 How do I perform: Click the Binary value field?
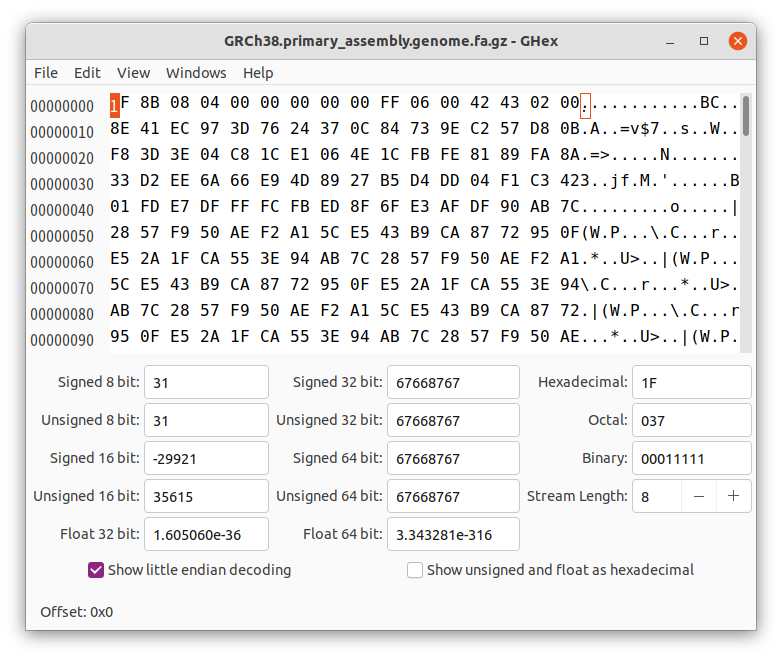point(691,458)
